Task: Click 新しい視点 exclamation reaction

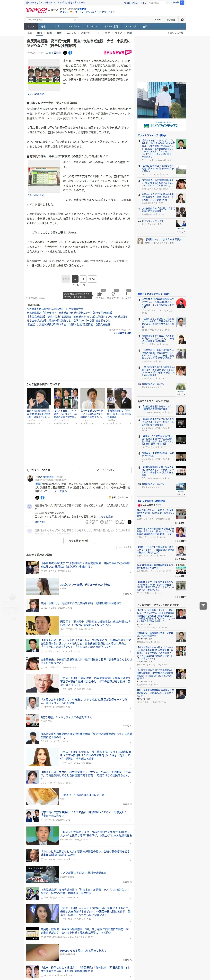Action: pos(127,294)
